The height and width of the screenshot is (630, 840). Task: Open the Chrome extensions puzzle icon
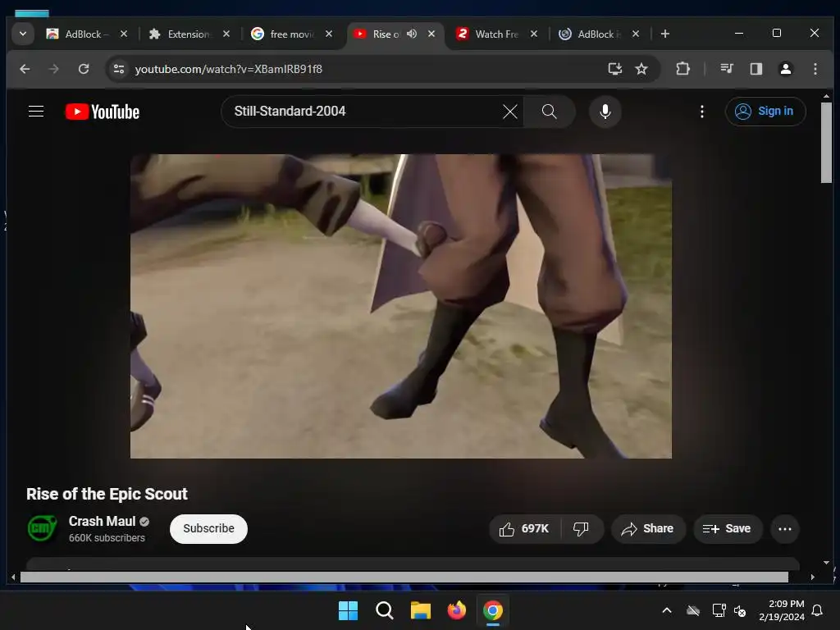(682, 69)
